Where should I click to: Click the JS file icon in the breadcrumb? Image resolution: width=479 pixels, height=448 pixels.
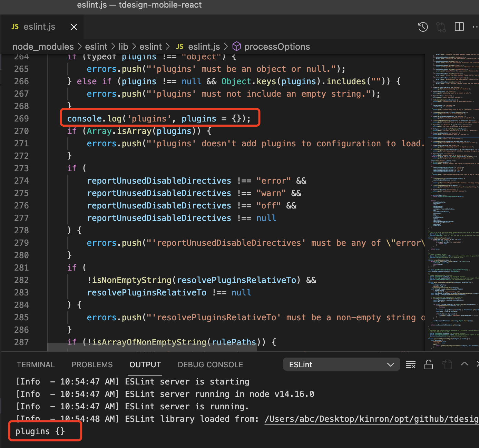tap(179, 46)
